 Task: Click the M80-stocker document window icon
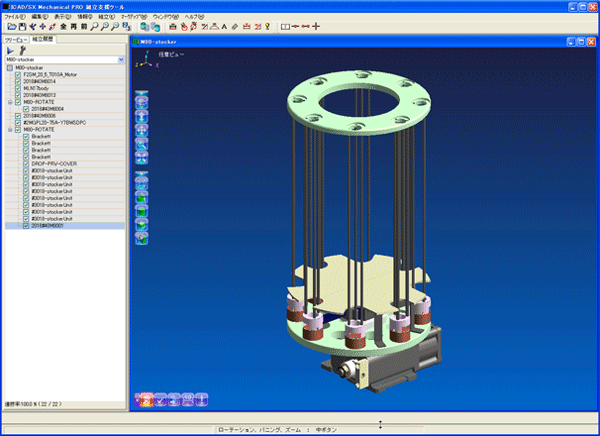[135, 42]
